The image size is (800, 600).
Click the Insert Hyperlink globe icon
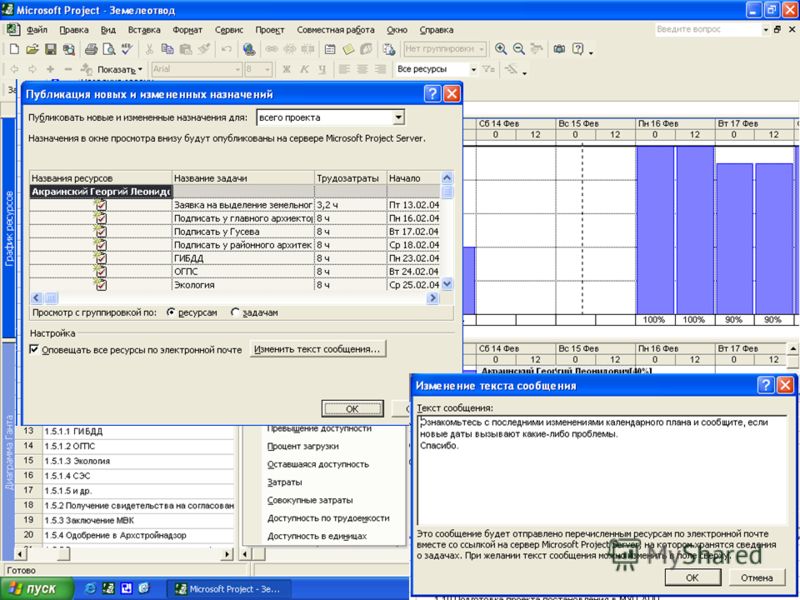coord(248,49)
